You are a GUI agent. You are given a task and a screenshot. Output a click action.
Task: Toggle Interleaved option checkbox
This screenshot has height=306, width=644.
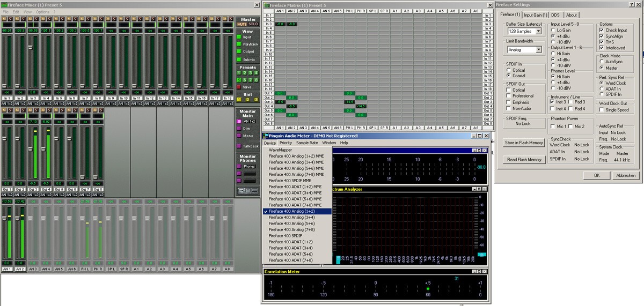[601, 48]
